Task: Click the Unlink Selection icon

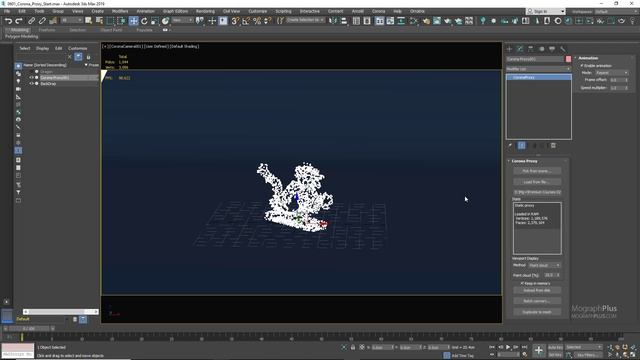Action: 42,21
